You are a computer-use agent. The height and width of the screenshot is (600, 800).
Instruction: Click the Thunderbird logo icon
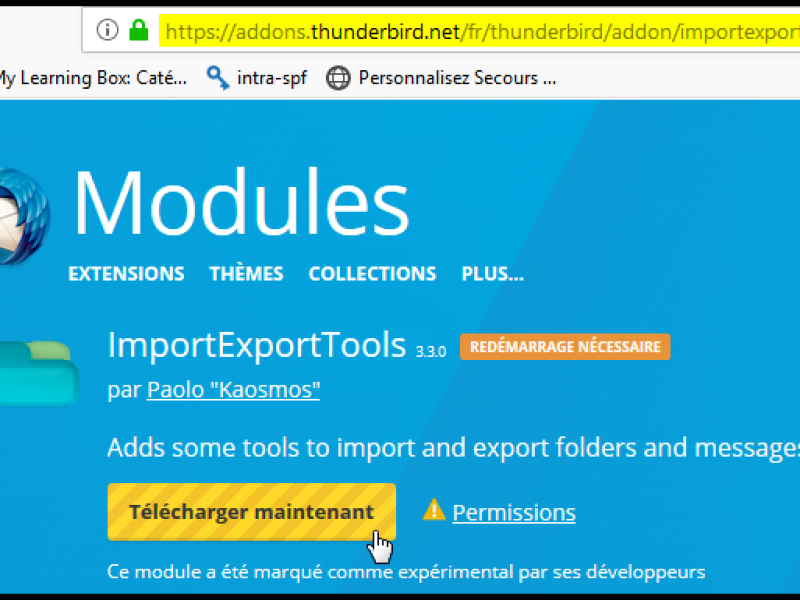pos(24,216)
